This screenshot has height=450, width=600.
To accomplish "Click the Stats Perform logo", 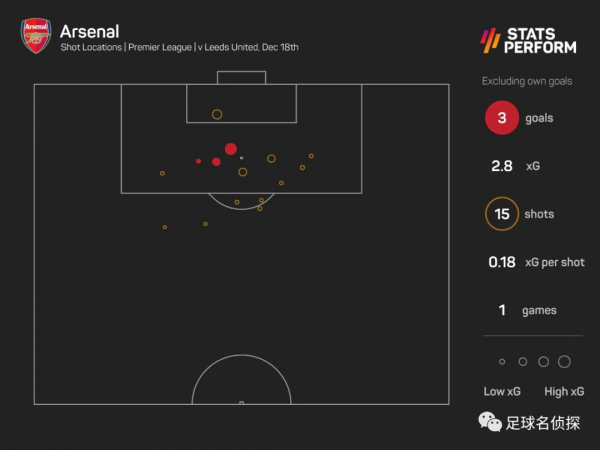I will coord(529,38).
